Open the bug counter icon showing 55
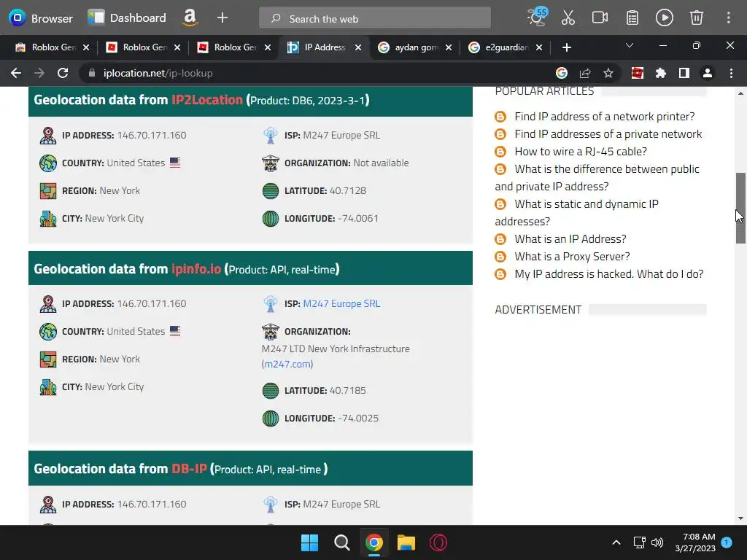747x560 pixels. [x=538, y=17]
